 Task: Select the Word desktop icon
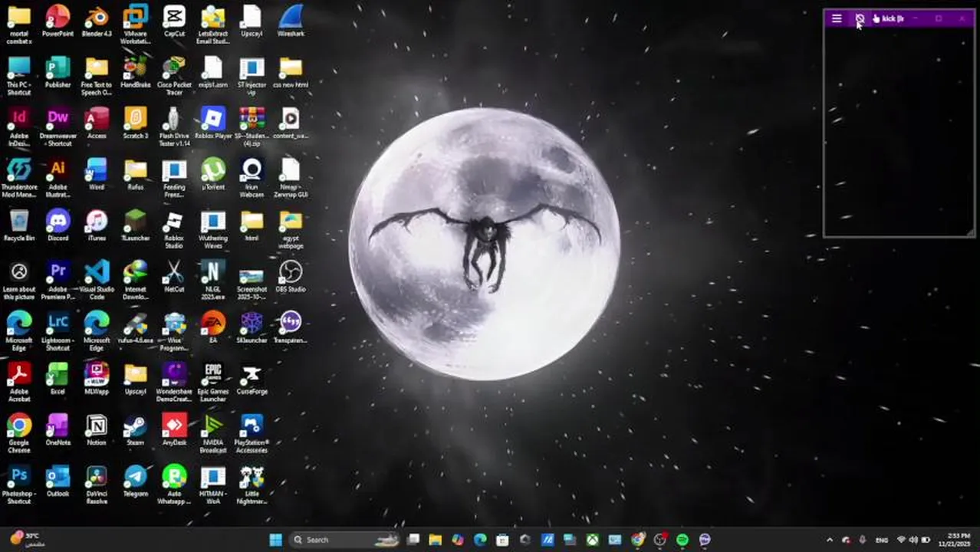(97, 174)
